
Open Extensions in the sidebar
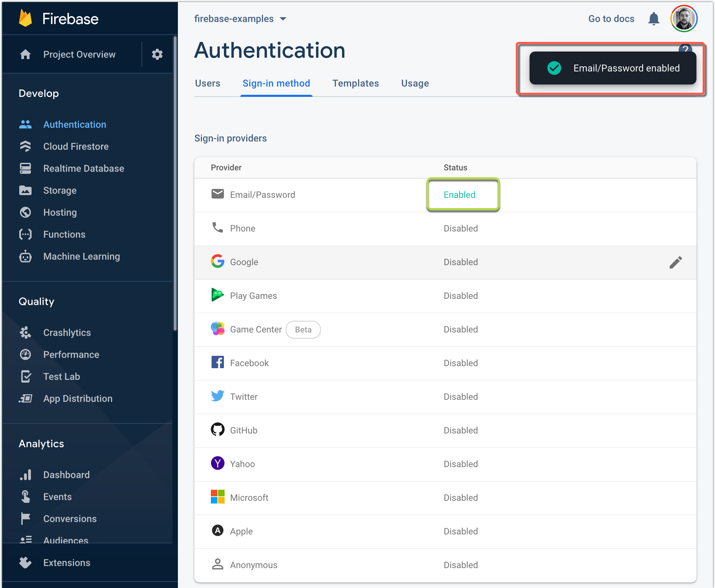(67, 563)
